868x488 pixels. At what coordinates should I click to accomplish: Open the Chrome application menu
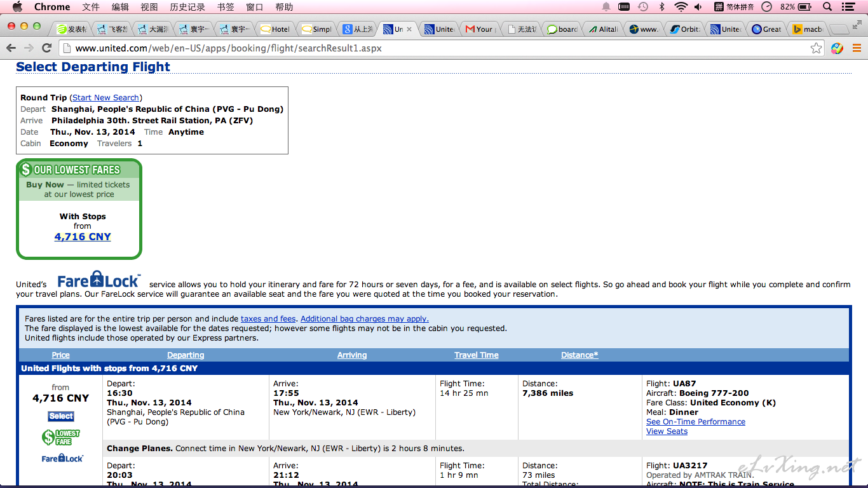pyautogui.click(x=52, y=7)
